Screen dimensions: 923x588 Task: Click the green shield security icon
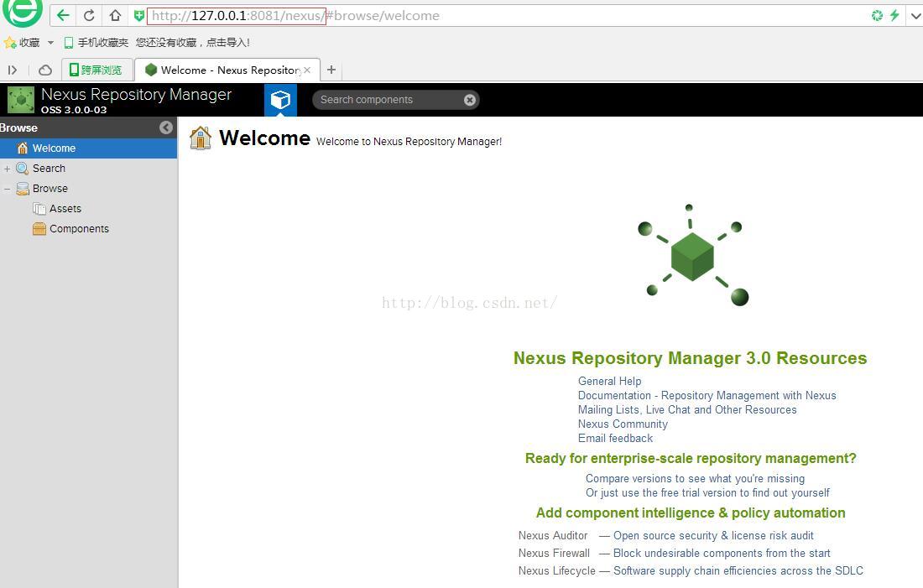tap(139, 16)
